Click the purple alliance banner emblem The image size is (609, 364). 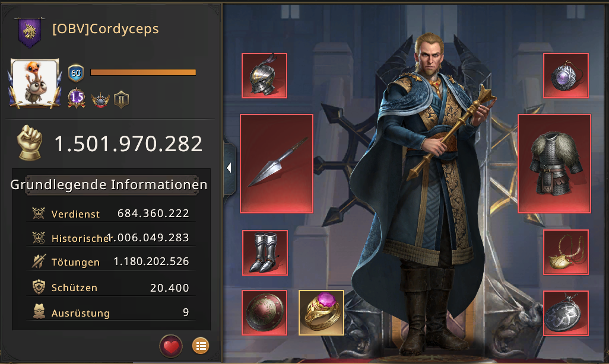30,32
